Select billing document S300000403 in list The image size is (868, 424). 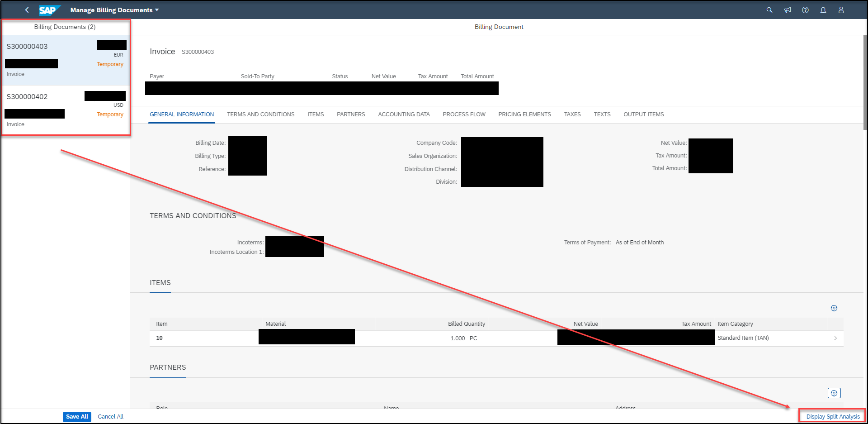click(66, 60)
